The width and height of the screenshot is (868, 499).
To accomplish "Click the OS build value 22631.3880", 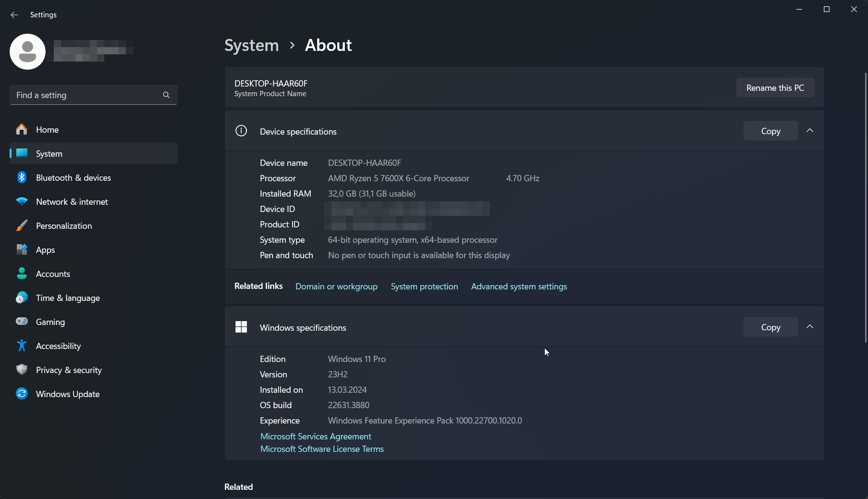I will pyautogui.click(x=349, y=405).
